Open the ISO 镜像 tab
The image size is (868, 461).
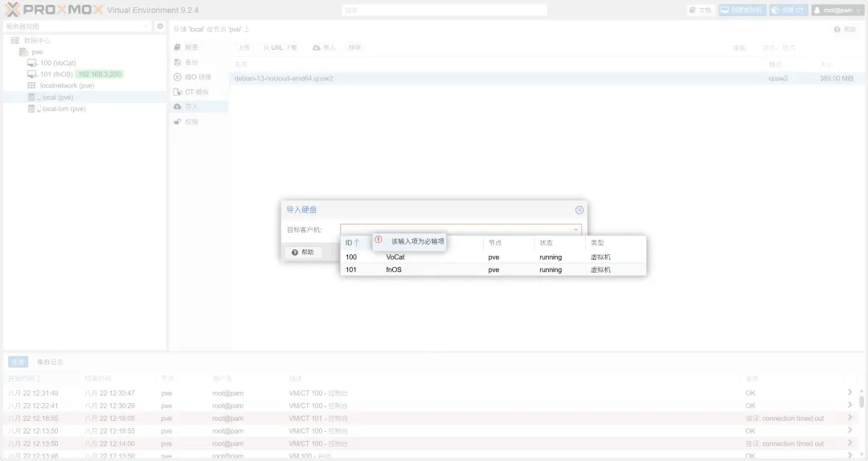(x=199, y=77)
